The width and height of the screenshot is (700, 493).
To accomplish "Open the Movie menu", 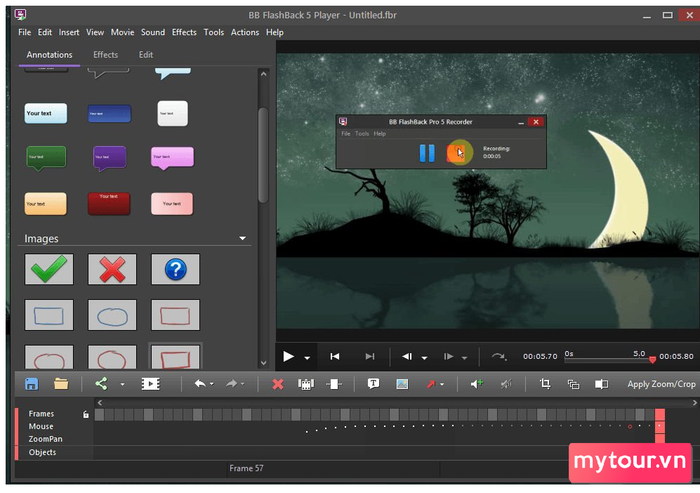I will (122, 32).
